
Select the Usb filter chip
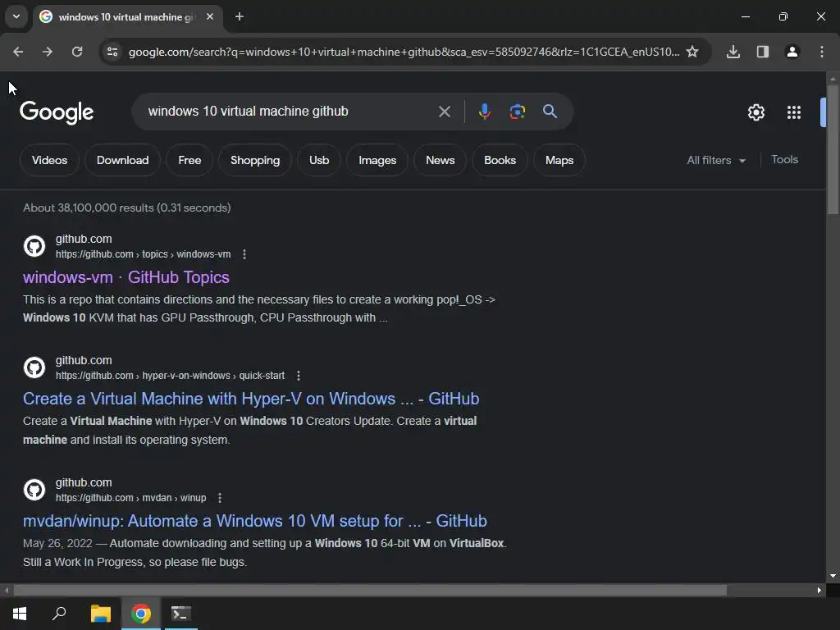pyautogui.click(x=319, y=160)
